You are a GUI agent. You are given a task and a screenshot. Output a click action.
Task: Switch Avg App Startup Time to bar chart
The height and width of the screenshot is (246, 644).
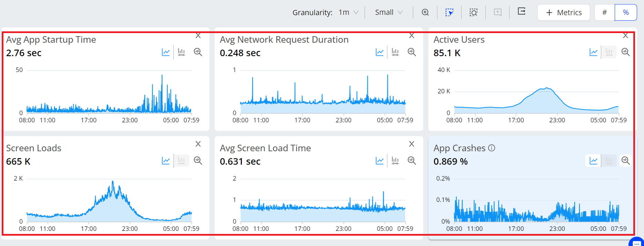(x=181, y=52)
